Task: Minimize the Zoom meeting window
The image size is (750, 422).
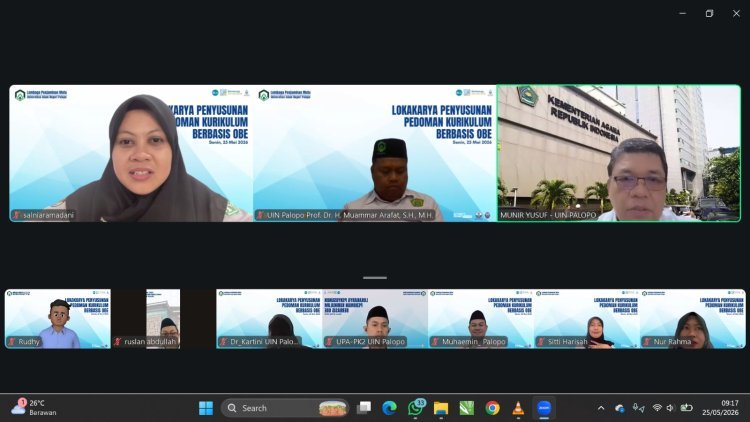Action: point(683,13)
